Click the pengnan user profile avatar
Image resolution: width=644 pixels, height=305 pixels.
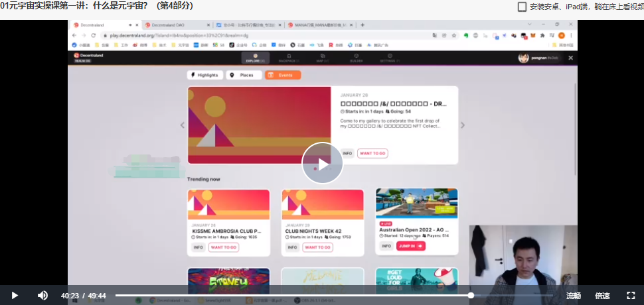coord(523,58)
